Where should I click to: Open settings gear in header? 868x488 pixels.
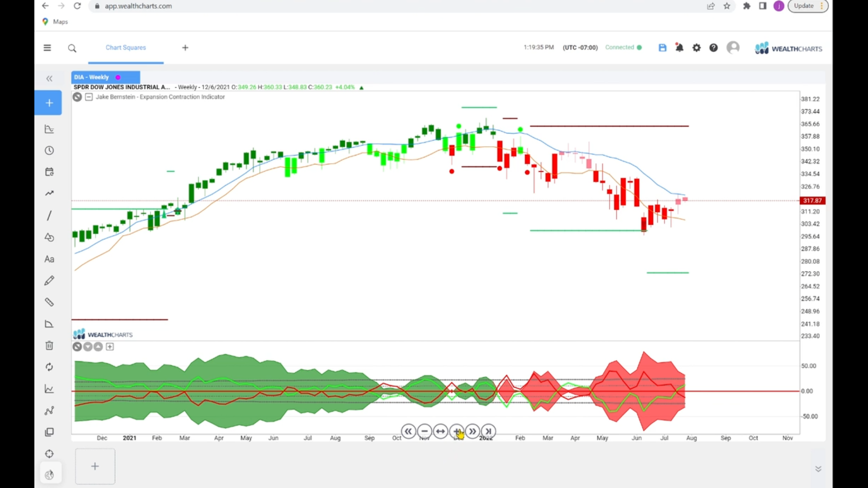(x=696, y=47)
